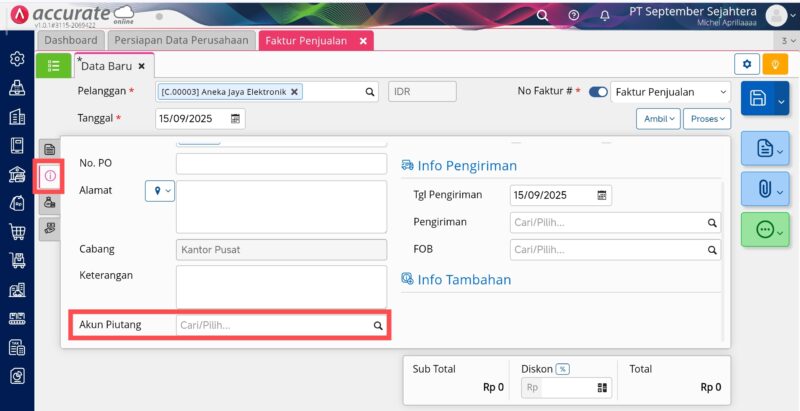
Task: Switch to the Dashboard tab
Action: point(71,40)
